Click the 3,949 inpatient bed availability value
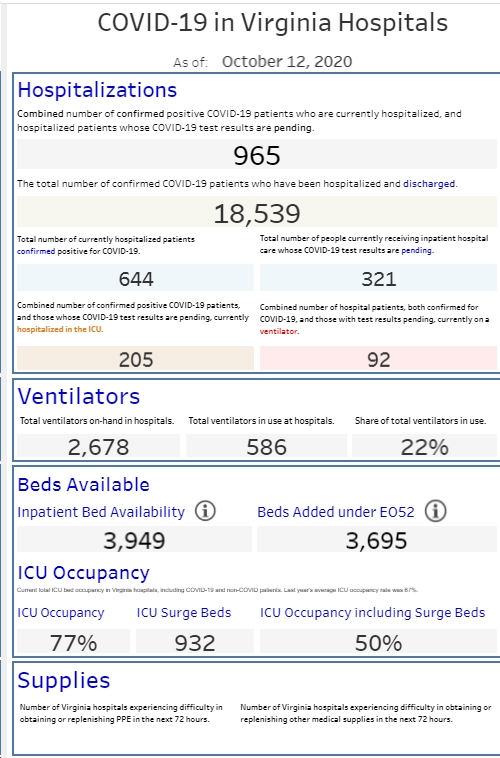Image resolution: width=500 pixels, height=758 pixels. [134, 539]
